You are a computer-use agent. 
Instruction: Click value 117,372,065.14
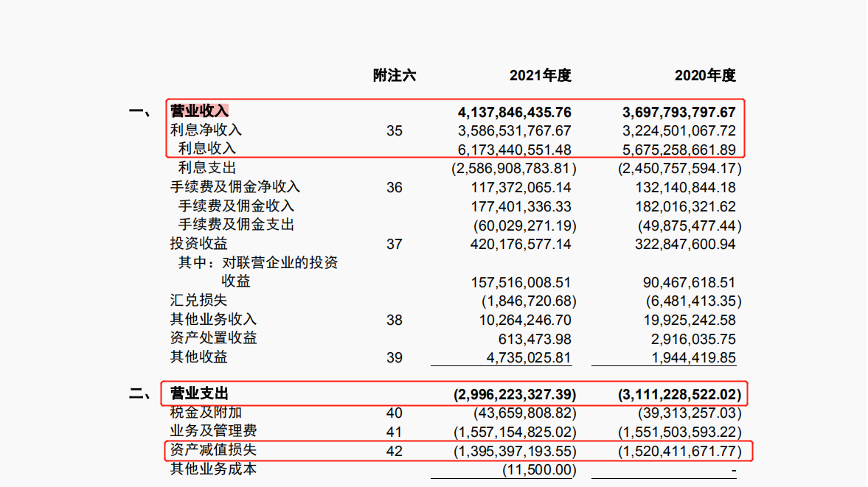click(521, 188)
